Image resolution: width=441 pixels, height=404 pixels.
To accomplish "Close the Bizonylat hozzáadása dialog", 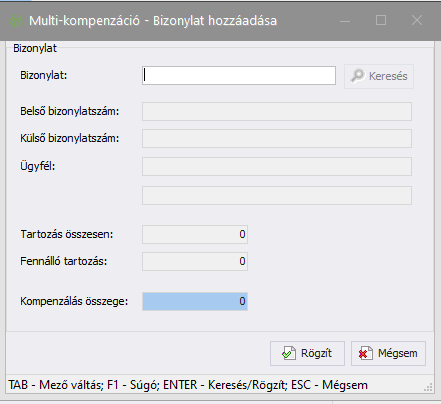I will (x=417, y=21).
